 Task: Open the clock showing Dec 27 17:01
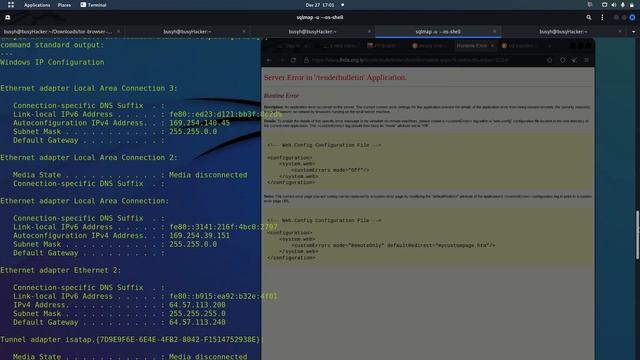click(320, 5)
